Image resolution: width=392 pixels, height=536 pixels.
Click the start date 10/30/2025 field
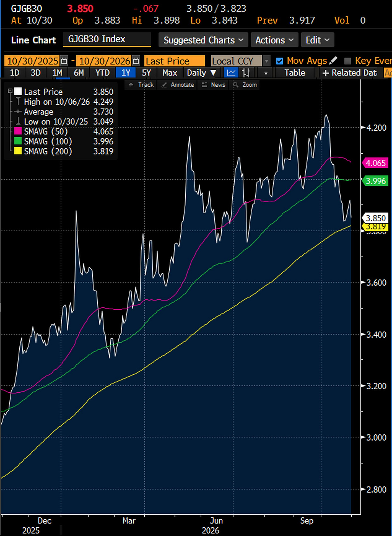point(33,61)
